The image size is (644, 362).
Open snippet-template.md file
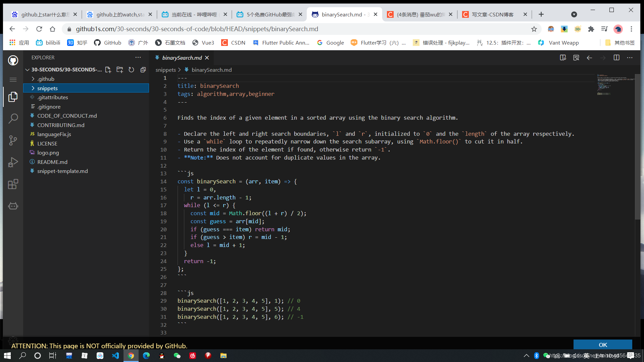pyautogui.click(x=62, y=171)
